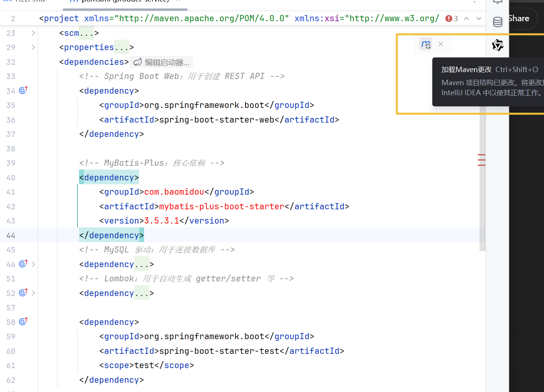Screen dimensions: 544x392
Task: Click org.springframework.boot groupId on line 59
Action: point(204,336)
